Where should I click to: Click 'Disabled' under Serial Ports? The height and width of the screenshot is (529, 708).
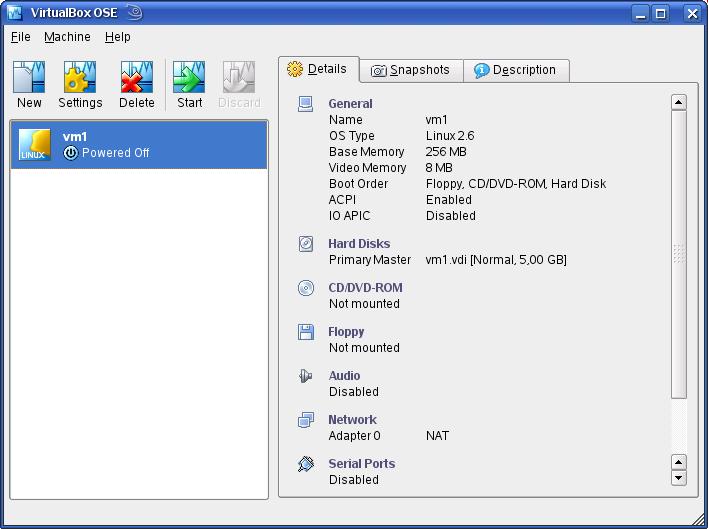[354, 480]
